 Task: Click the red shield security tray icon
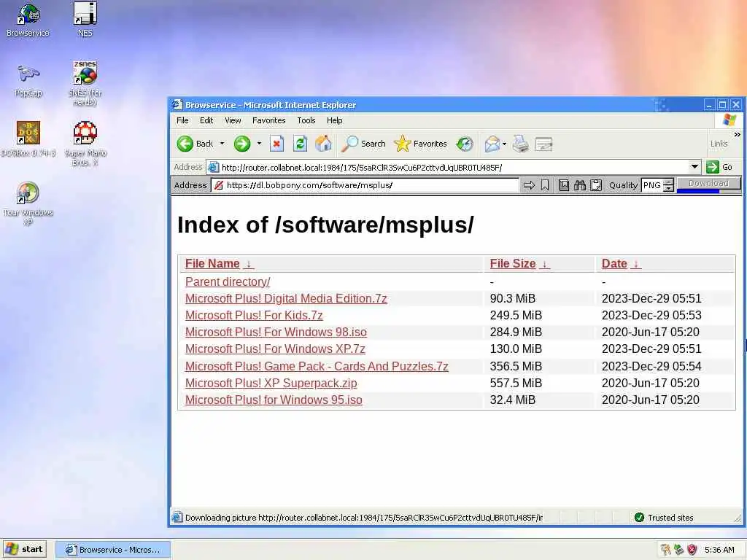tap(692, 550)
